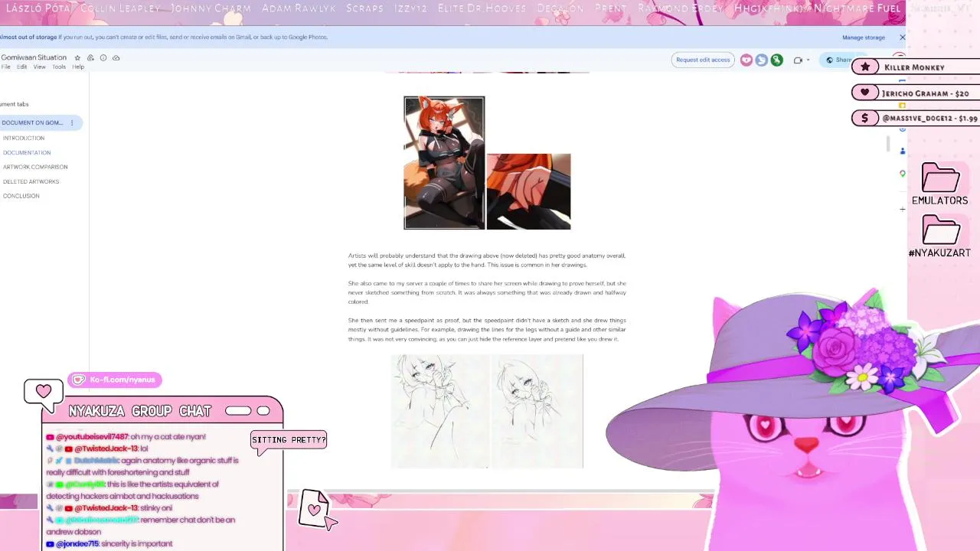Viewport: 980px width, 551px height.
Task: Click Request edit access button
Action: coord(703,60)
